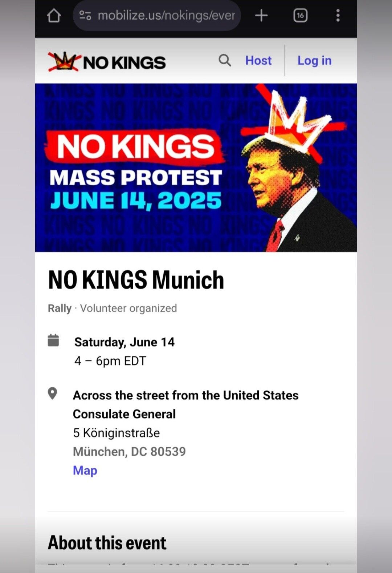Tap the browser home icon
The width and height of the screenshot is (392, 573).
[54, 16]
